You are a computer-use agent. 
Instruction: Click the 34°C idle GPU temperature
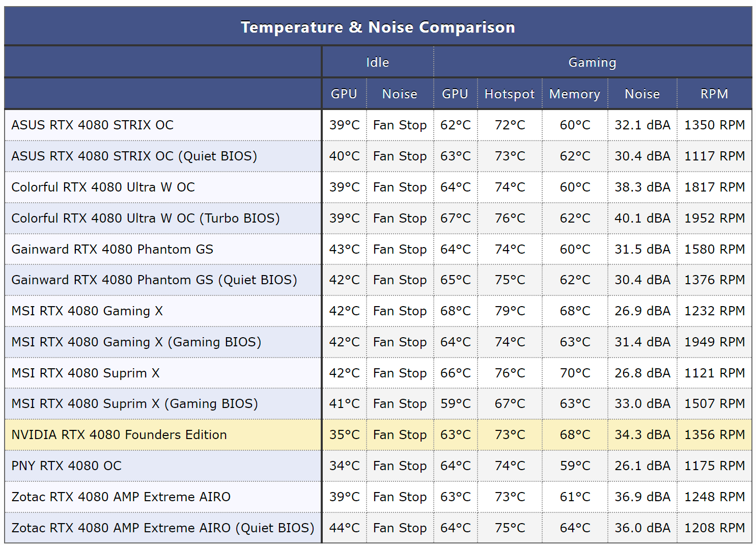point(344,466)
